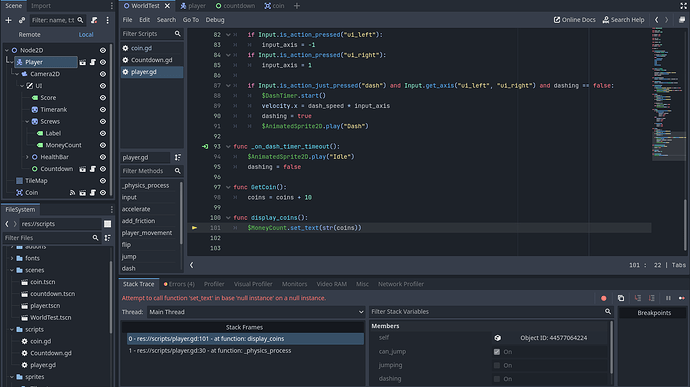Image resolution: width=690 pixels, height=387 pixels.
Task: Switch to the Import dock tab
Action: [41, 6]
